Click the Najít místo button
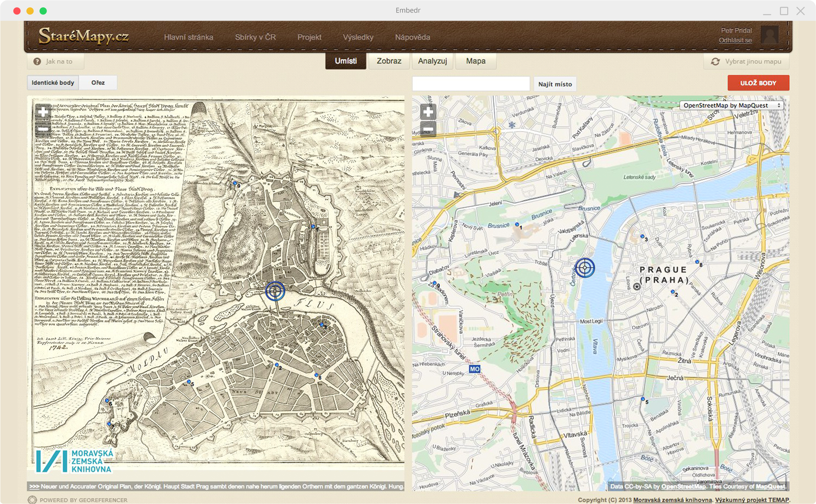 coord(555,84)
